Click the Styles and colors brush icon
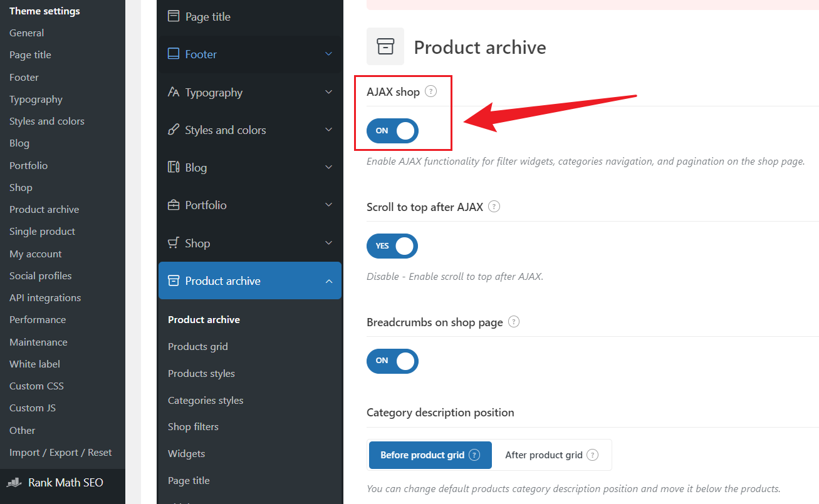The image size is (819, 504). coord(174,130)
